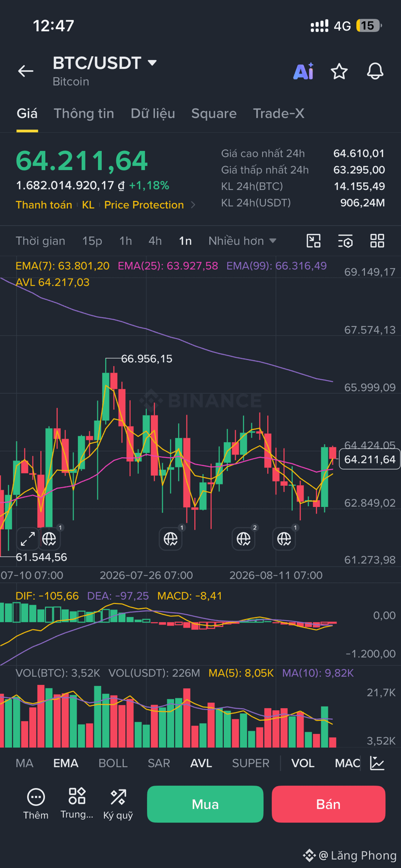Viewport: 401px width, 868px height.
Task: Expand Price Protection details chevron
Action: click(x=193, y=205)
